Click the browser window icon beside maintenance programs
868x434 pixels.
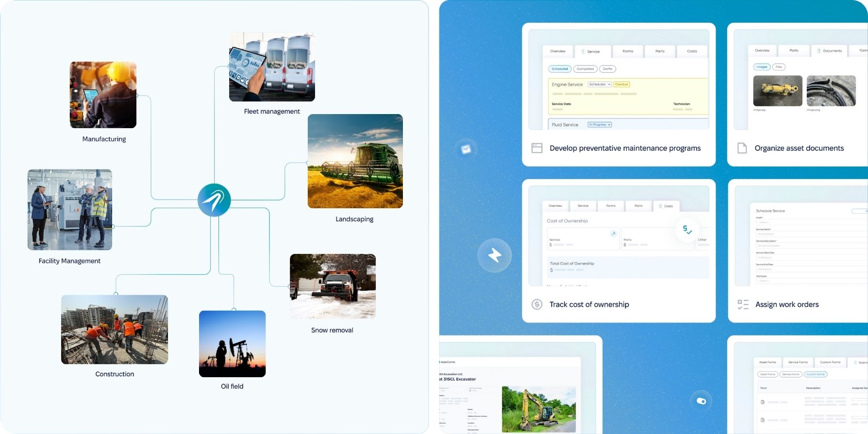tap(537, 148)
